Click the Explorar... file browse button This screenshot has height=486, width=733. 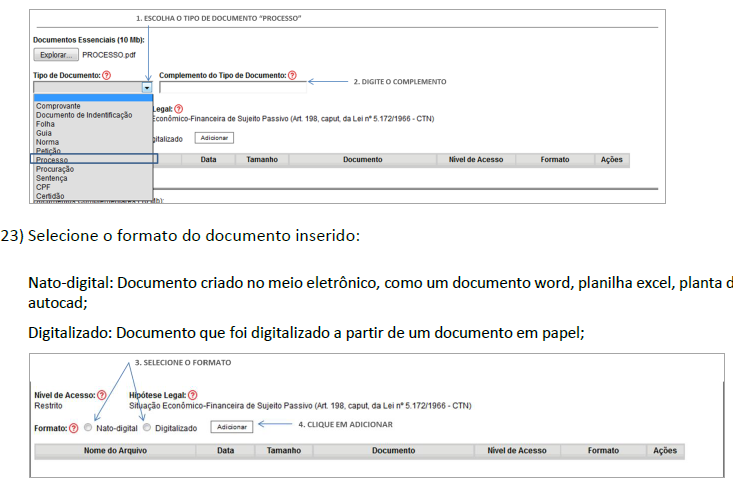[55, 55]
